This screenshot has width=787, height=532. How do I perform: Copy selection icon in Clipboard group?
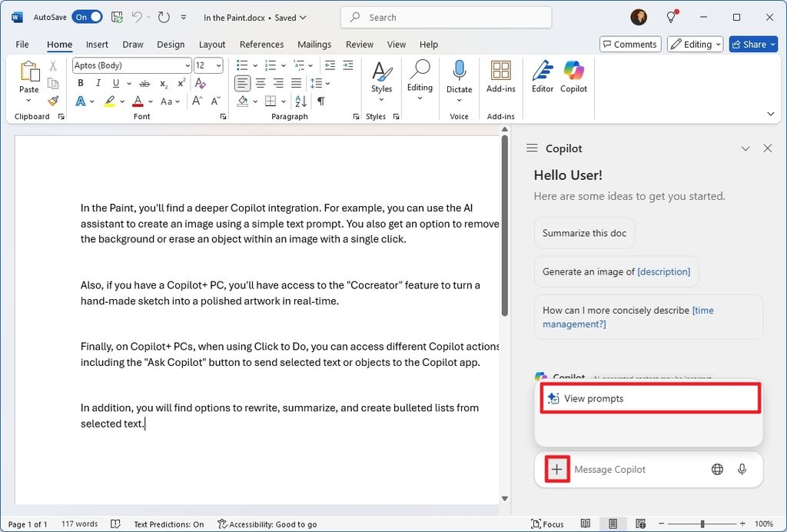tap(53, 83)
